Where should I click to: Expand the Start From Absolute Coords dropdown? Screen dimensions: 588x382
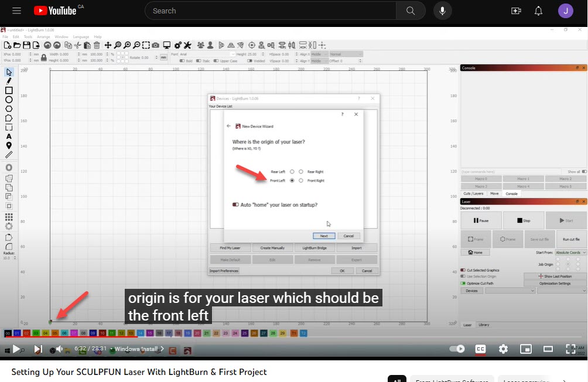coord(570,253)
